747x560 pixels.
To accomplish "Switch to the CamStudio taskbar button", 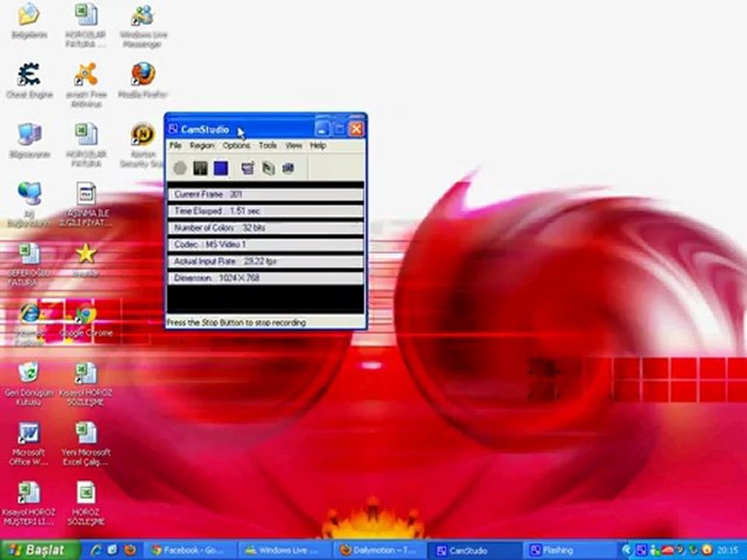I will [475, 551].
